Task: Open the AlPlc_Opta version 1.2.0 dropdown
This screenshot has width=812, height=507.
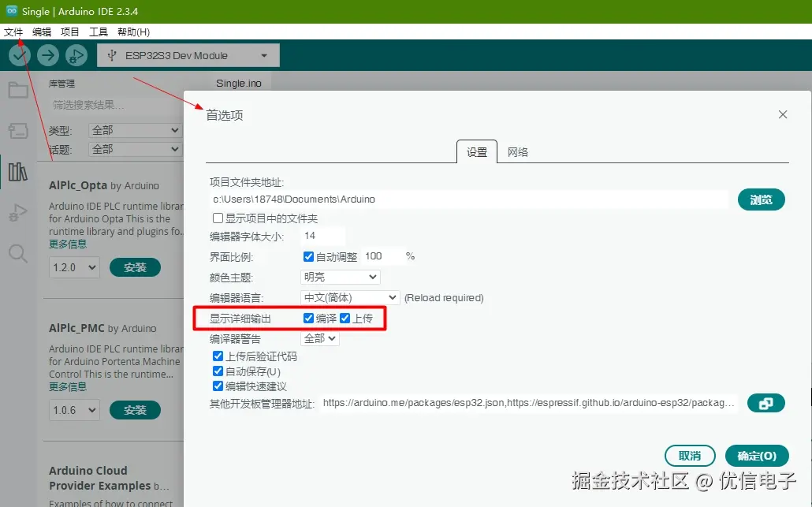Action: pos(73,267)
